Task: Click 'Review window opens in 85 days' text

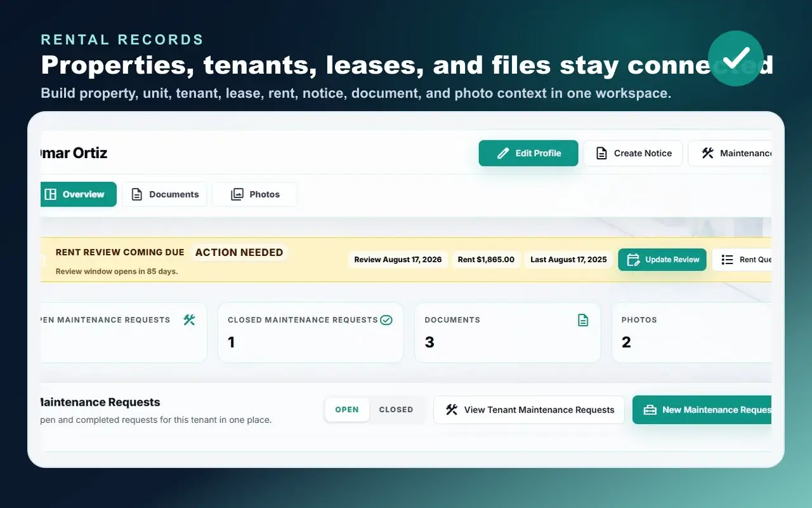Action: click(x=117, y=271)
